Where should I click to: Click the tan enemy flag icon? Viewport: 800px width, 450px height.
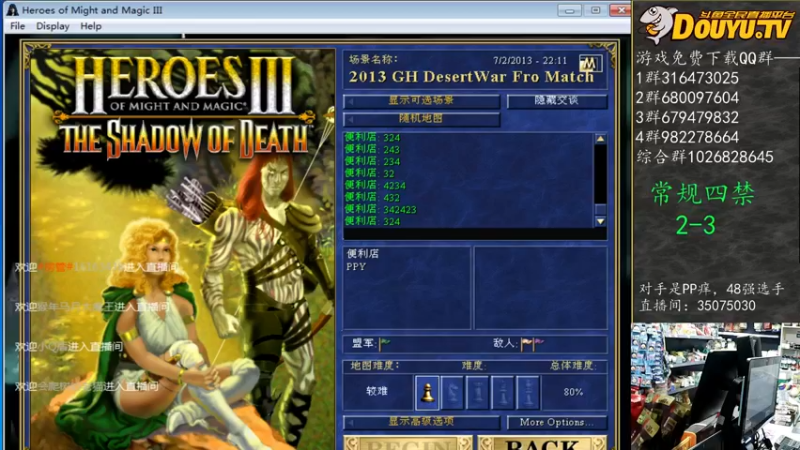pos(526,344)
